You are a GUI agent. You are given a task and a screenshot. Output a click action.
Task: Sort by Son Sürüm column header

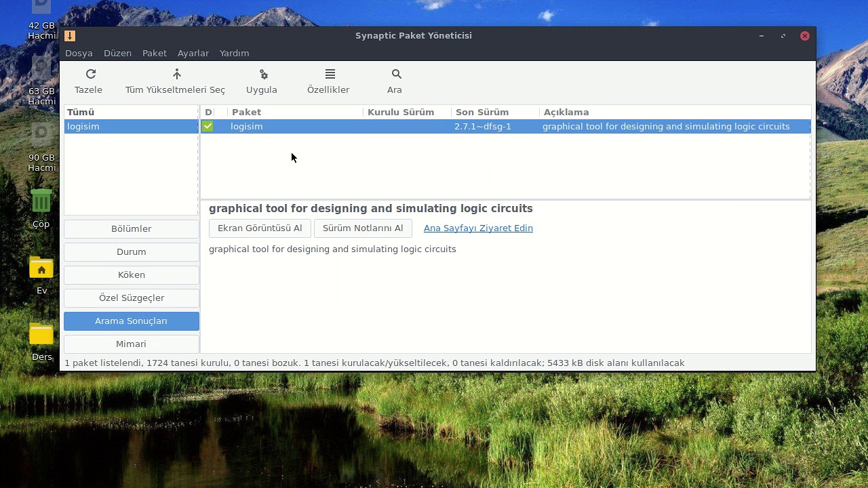click(495, 112)
